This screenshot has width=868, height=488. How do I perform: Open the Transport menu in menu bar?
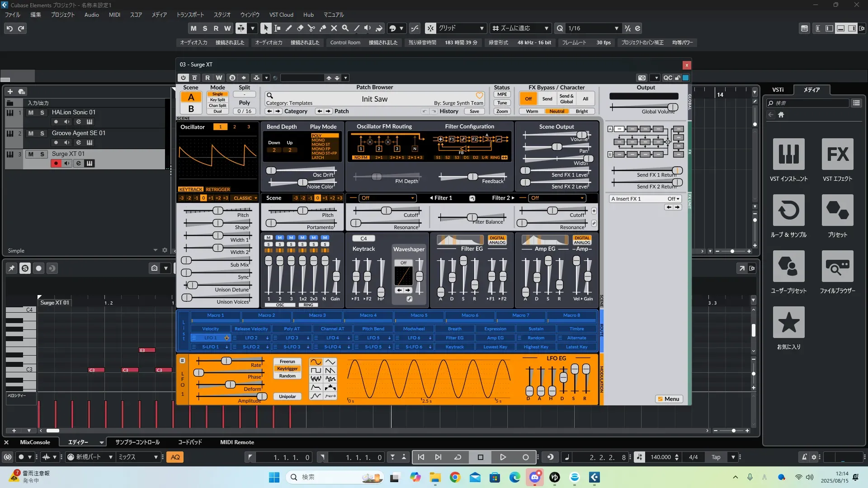[190, 15]
